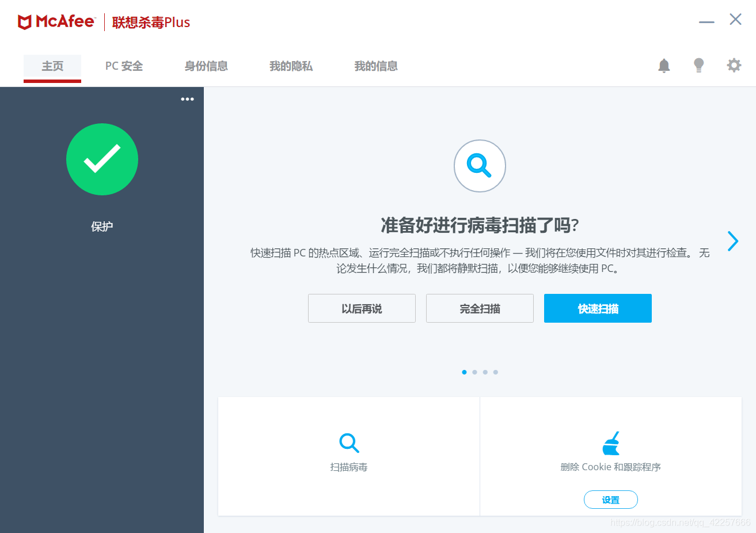This screenshot has width=756, height=533.
Task: Start a 快速扫描 scan
Action: tap(597, 308)
